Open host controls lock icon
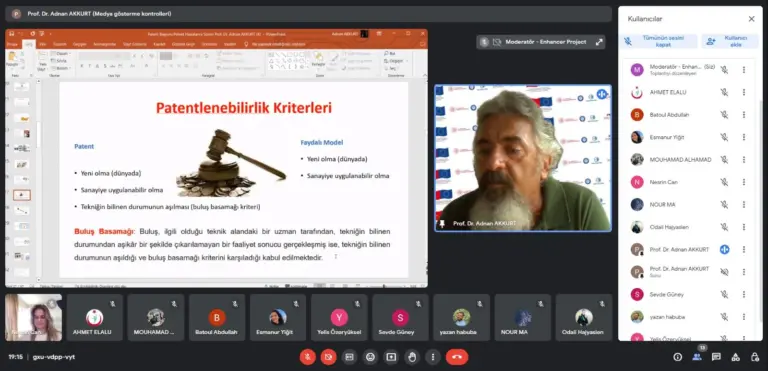This screenshot has width=768, height=371. point(755,357)
